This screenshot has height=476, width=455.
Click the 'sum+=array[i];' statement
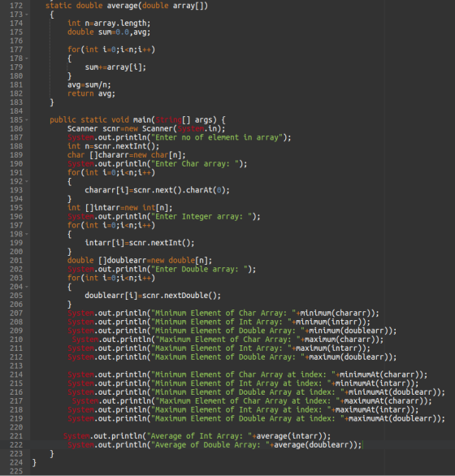(115, 67)
